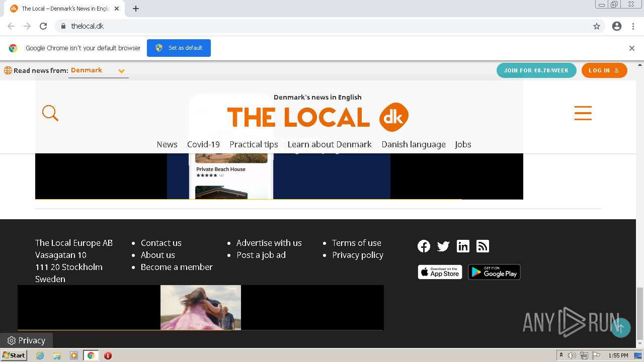644x362 pixels.
Task: Open Chrome's three-dot menu
Action: pos(633,26)
